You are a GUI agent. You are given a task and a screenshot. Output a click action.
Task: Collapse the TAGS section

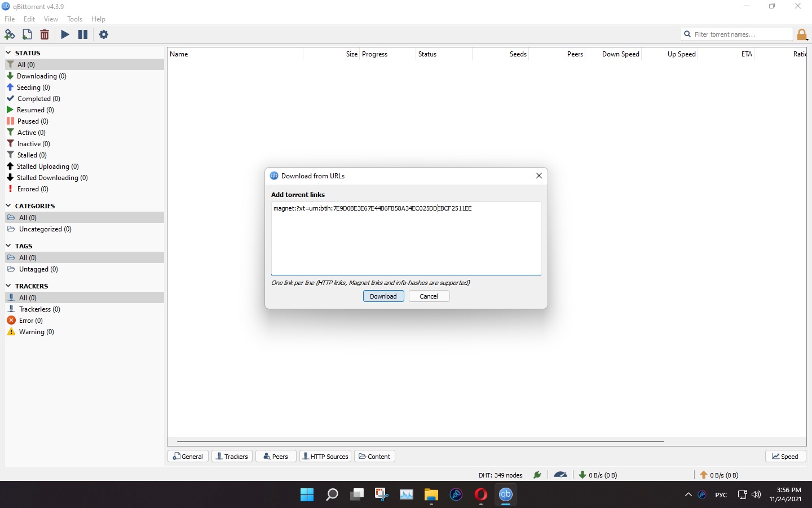click(x=8, y=246)
